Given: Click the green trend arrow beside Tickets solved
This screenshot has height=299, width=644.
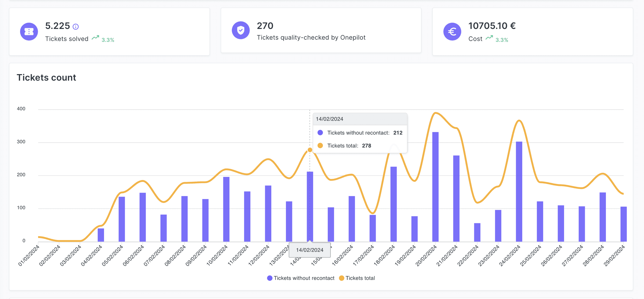Looking at the screenshot, I should click(95, 38).
